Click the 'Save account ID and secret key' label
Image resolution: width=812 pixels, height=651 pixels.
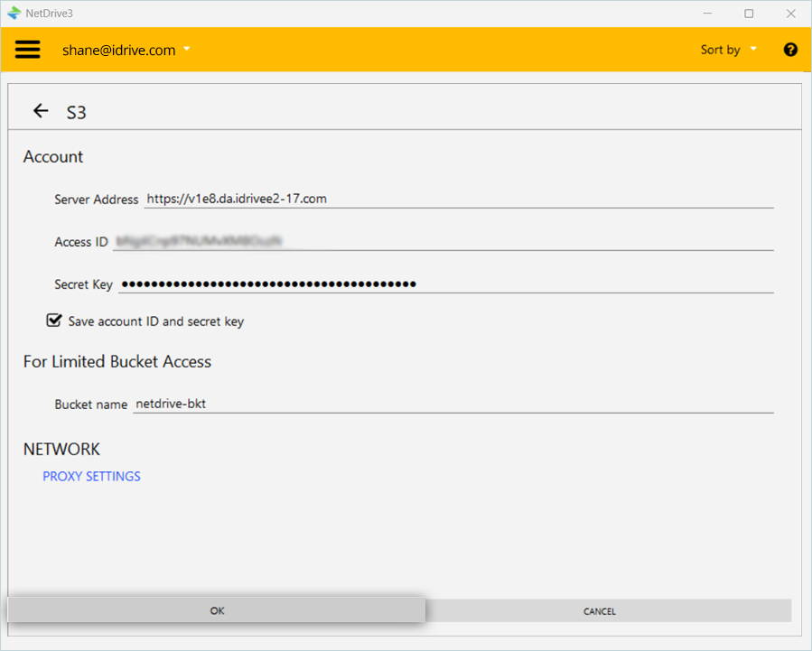156,321
